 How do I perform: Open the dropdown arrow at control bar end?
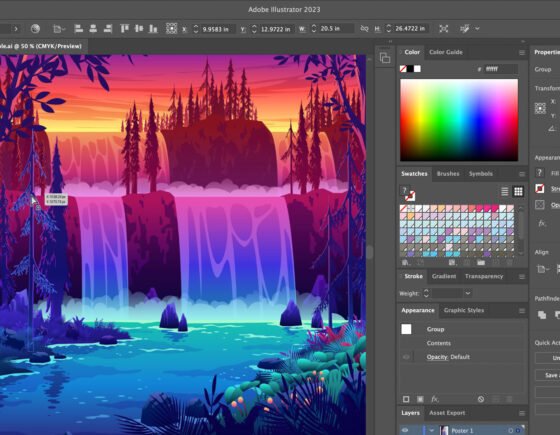click(x=478, y=29)
